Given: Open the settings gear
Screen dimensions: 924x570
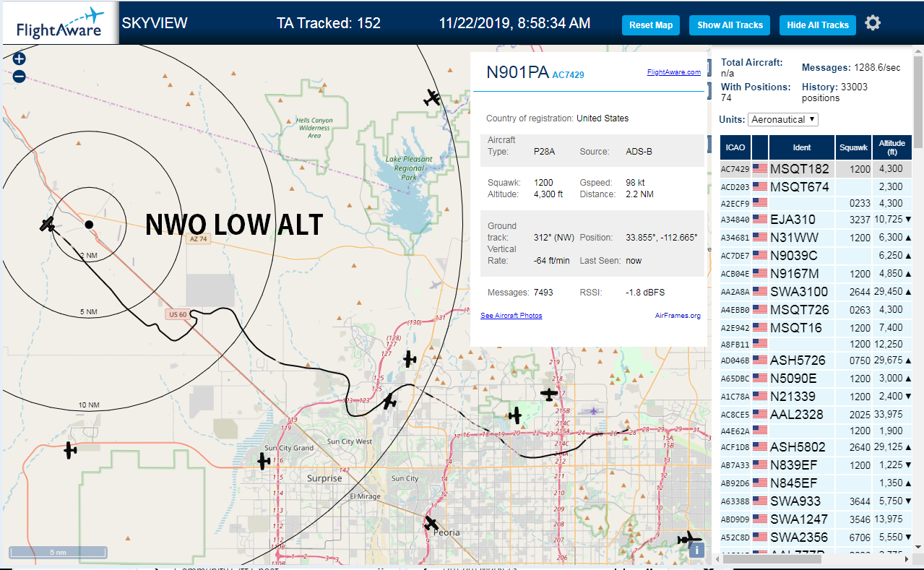Looking at the screenshot, I should (873, 23).
